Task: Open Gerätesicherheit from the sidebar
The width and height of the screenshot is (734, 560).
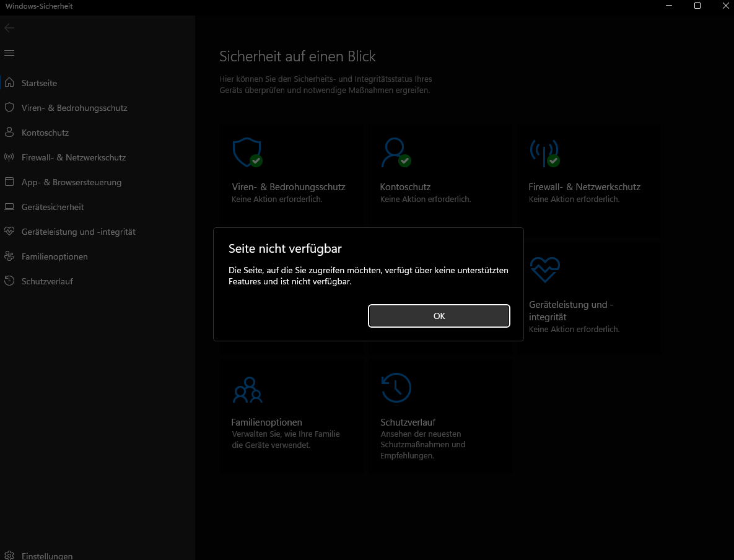Action: (x=97, y=207)
